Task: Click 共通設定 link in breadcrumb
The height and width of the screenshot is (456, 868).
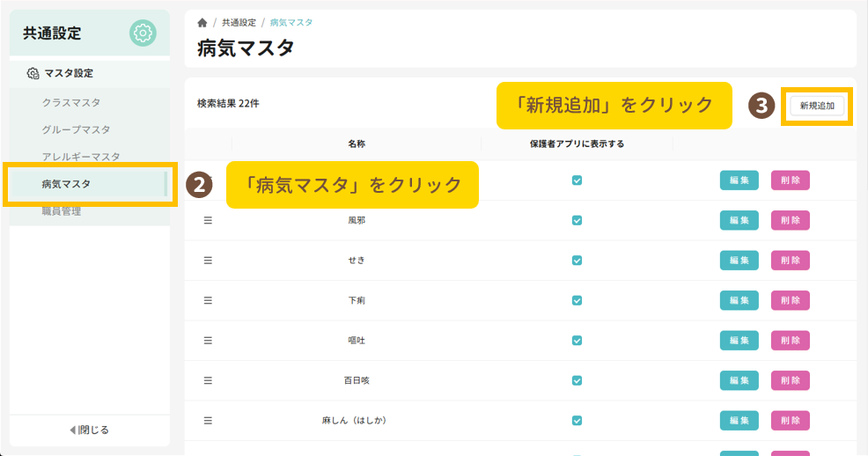Action: 239,22
